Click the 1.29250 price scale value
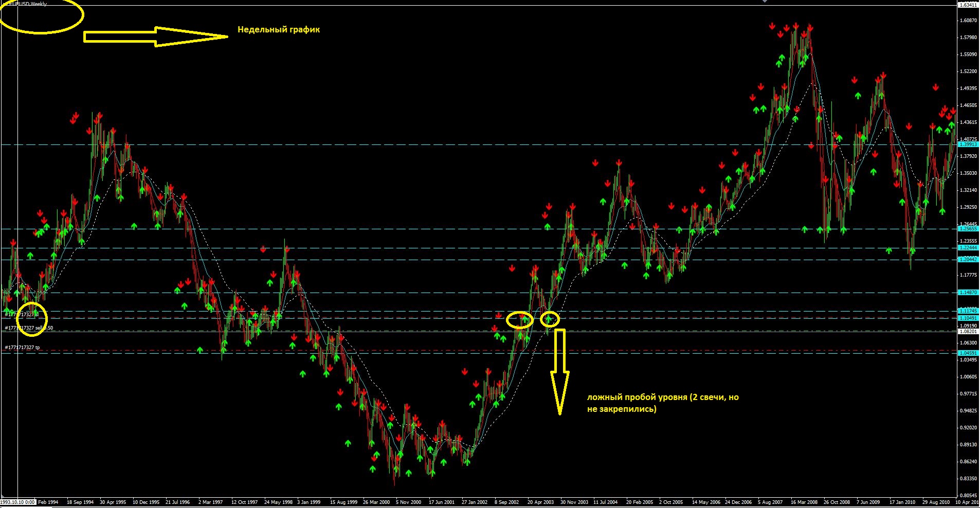 [968, 207]
